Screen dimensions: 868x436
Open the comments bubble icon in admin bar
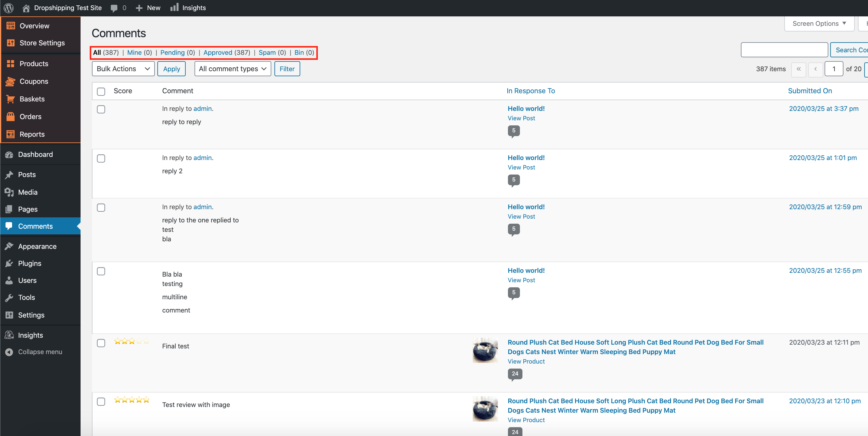click(114, 8)
